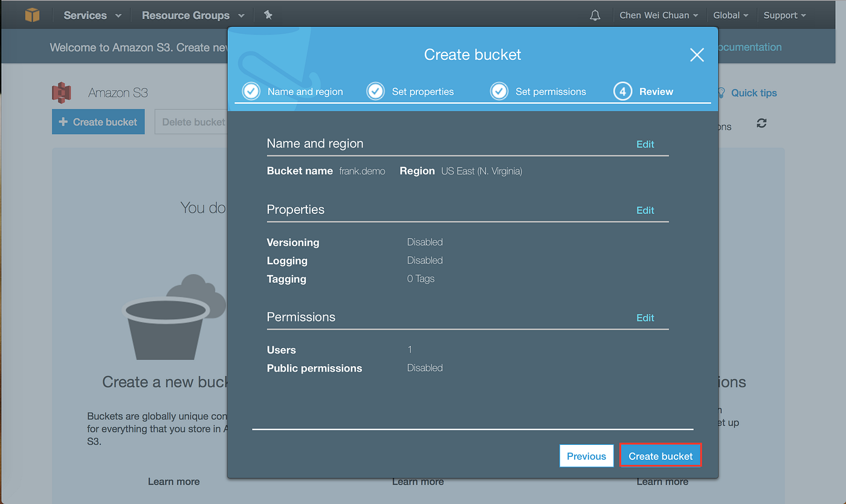Screen dimensions: 846x504
Task: Click the Versioning Disabled value
Action: (x=425, y=242)
